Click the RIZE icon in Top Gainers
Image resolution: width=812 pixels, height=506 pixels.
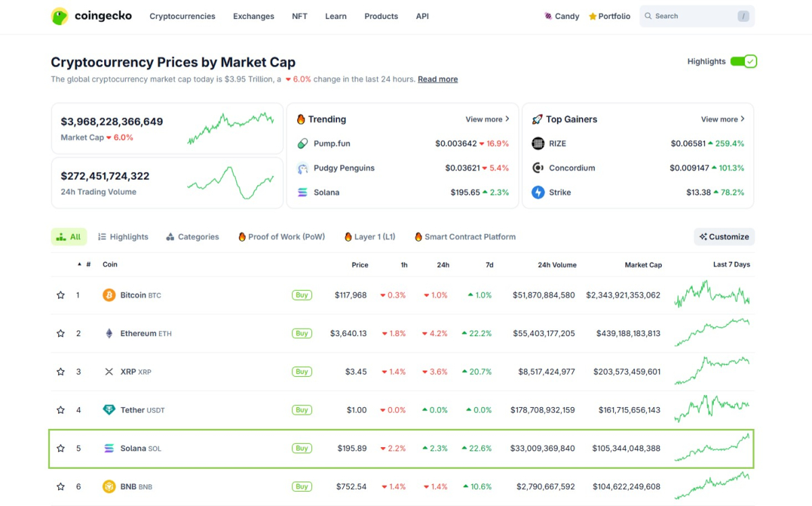538,143
